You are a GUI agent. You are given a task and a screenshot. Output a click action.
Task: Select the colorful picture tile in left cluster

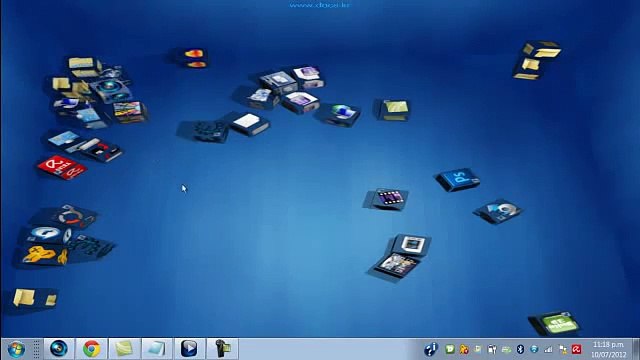(130, 111)
